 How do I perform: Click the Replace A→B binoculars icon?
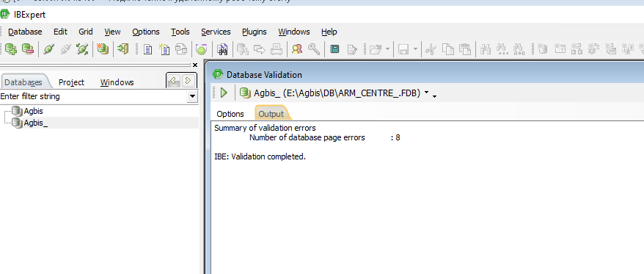[x=519, y=49]
